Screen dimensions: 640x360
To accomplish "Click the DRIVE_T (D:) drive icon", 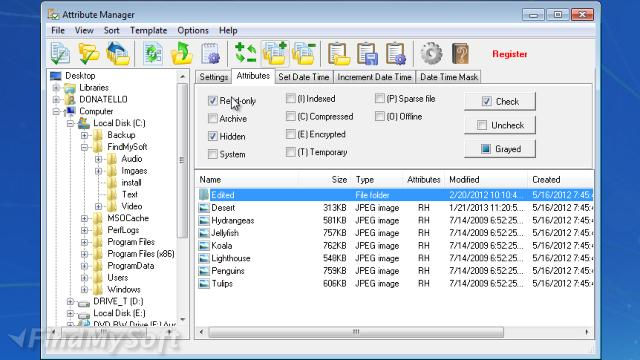I will pos(84,302).
